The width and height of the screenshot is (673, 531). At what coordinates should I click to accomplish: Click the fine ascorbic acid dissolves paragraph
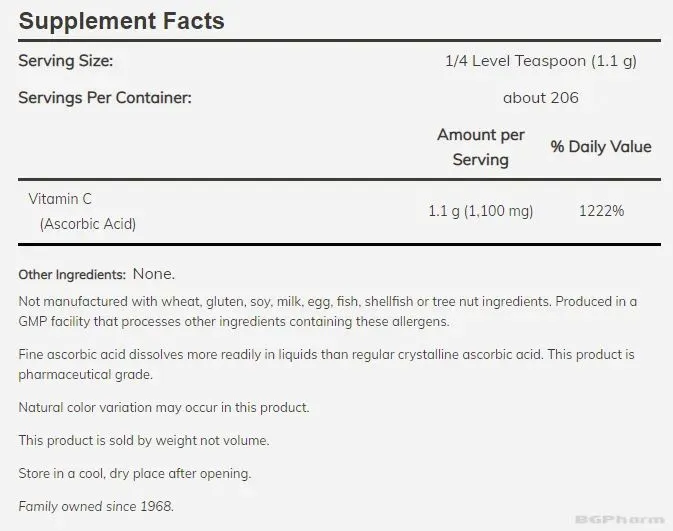(326, 364)
